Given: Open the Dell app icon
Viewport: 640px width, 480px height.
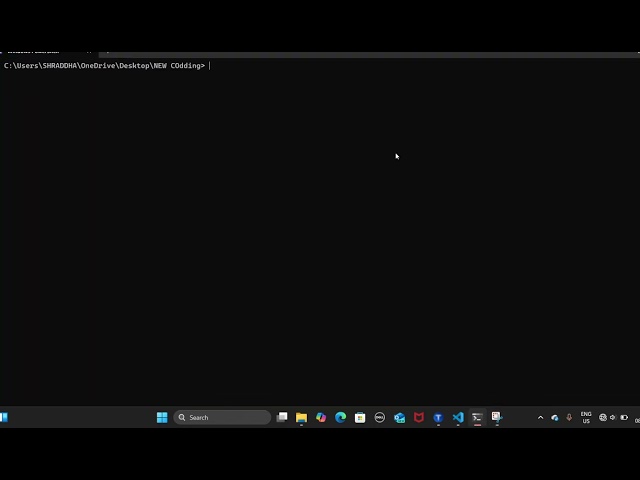Looking at the screenshot, I should pyautogui.click(x=380, y=417).
